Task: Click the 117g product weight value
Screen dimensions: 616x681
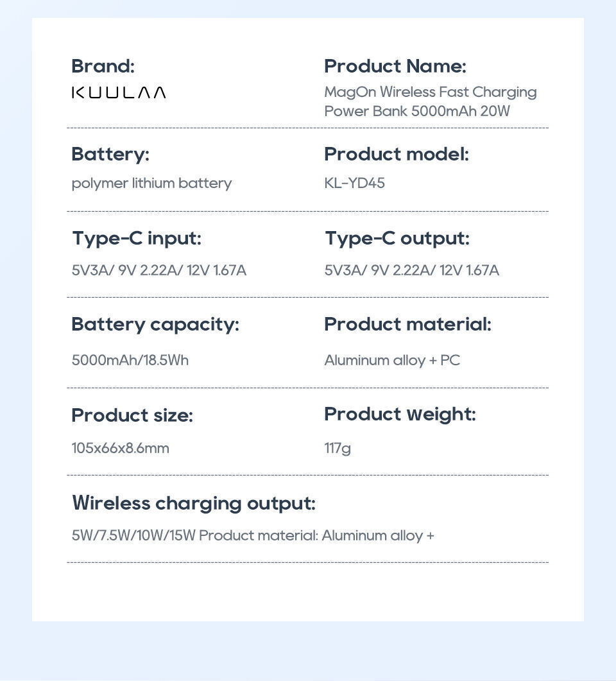Action: pos(338,448)
